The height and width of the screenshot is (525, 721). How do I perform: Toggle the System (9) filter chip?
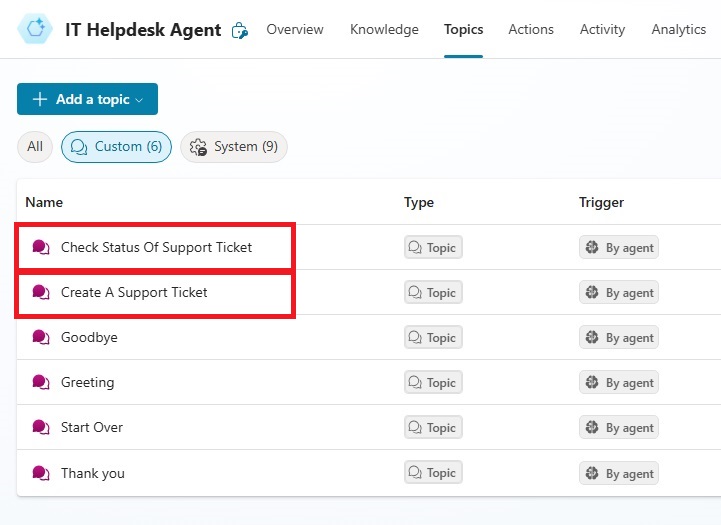click(234, 147)
